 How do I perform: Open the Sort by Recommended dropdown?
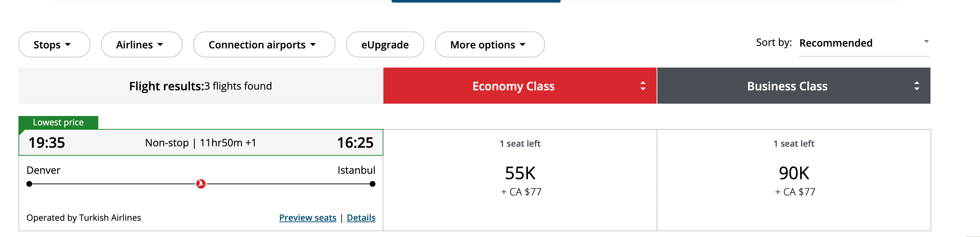(x=864, y=43)
